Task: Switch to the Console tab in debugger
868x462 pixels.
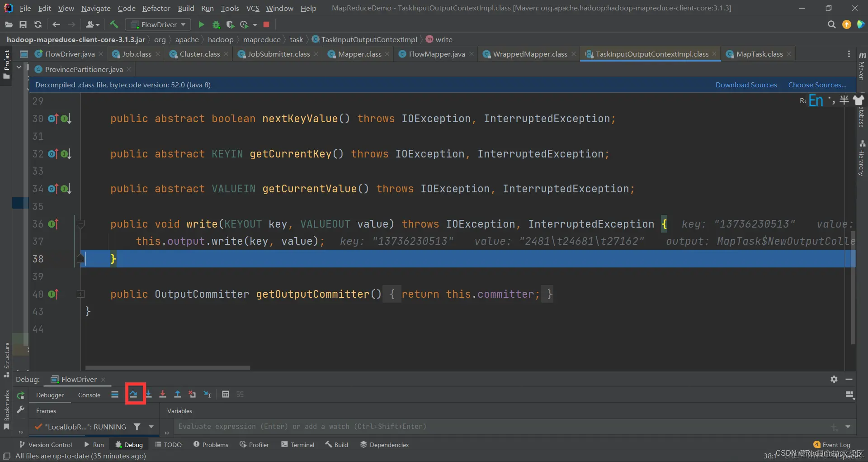Action: coord(89,395)
